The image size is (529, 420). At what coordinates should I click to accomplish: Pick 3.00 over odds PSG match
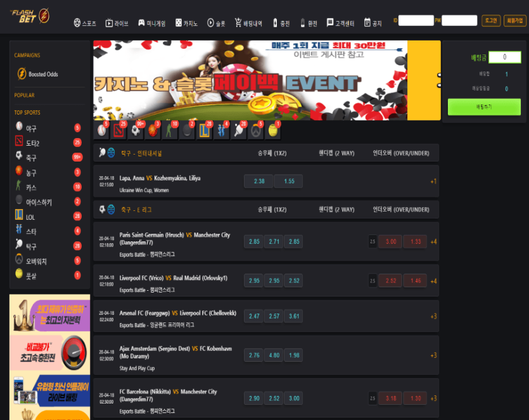390,241
